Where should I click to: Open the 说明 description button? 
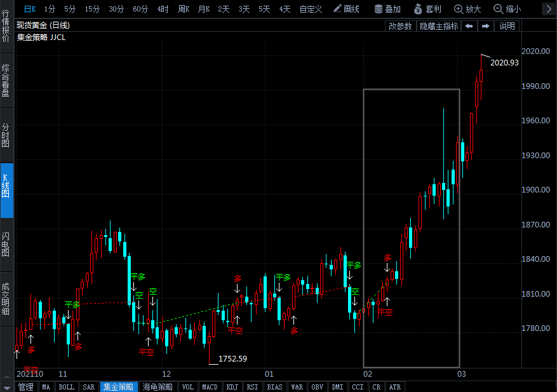click(x=507, y=26)
